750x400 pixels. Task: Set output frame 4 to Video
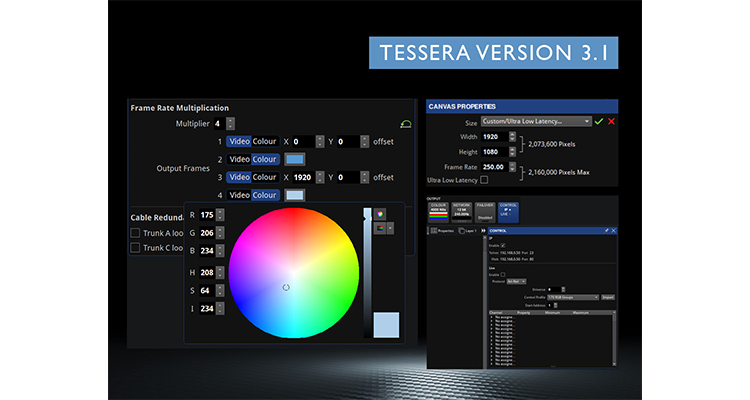(x=239, y=195)
